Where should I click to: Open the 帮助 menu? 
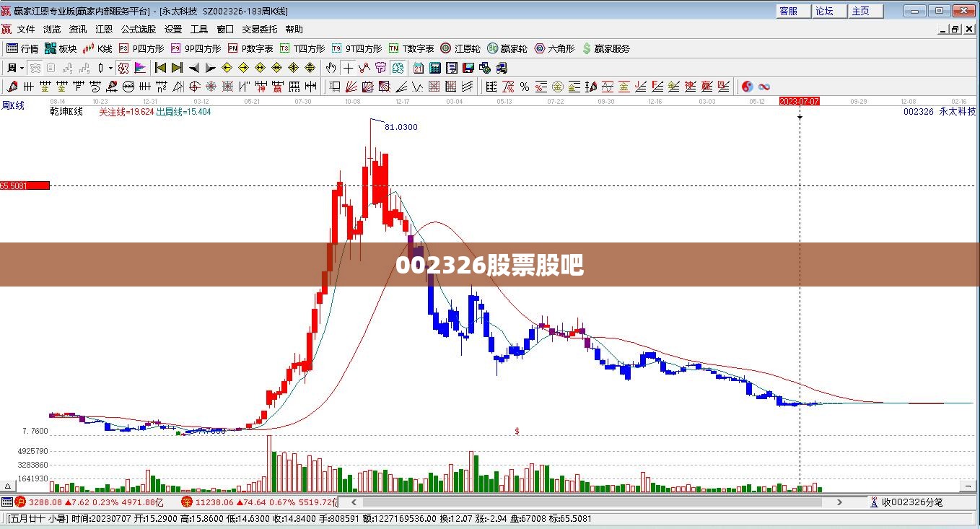294,30
